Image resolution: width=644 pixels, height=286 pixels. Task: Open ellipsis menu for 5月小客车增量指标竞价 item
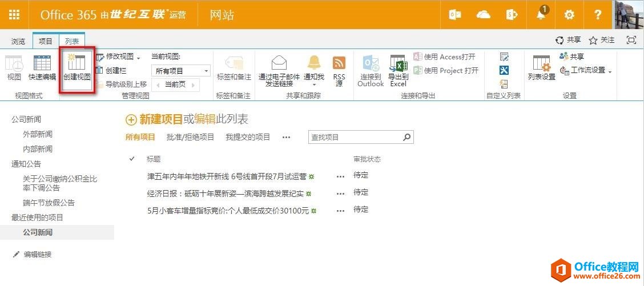coord(340,211)
